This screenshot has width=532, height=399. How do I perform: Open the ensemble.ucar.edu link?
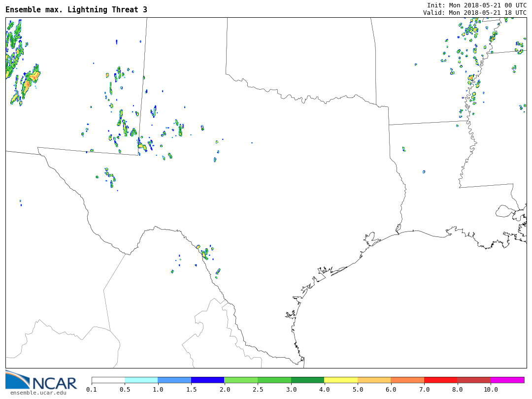click(x=38, y=393)
